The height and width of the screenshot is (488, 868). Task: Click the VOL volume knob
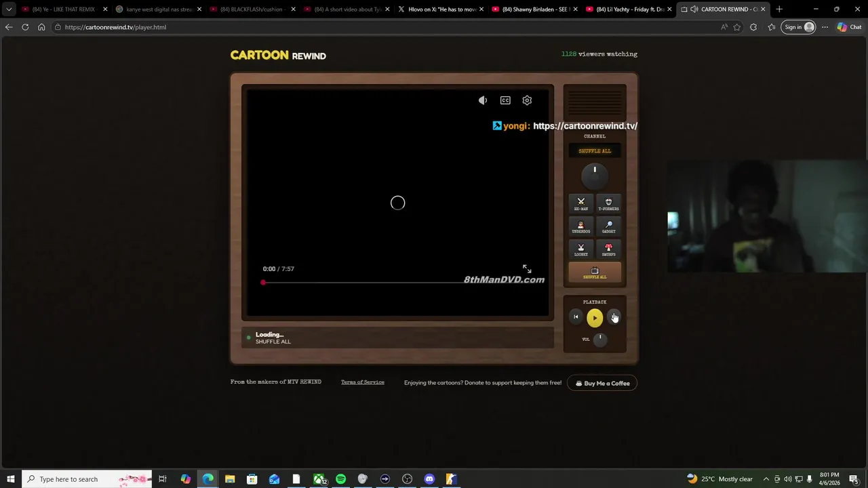(600, 339)
